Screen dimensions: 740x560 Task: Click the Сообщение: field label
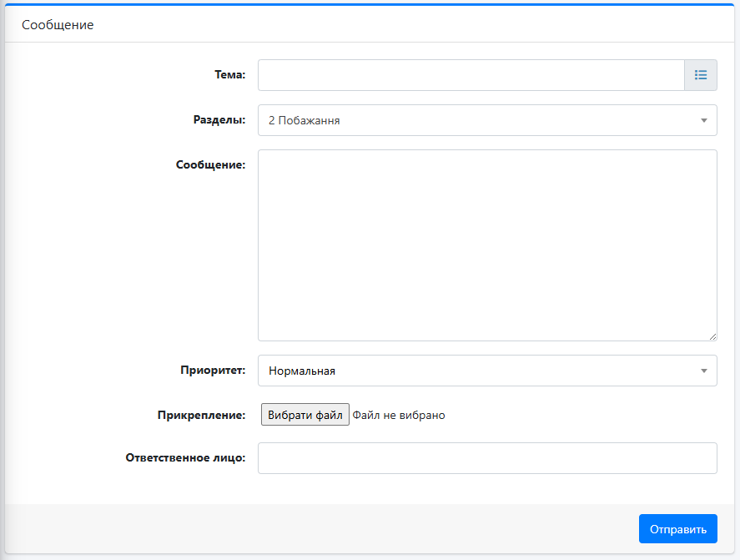pos(210,164)
